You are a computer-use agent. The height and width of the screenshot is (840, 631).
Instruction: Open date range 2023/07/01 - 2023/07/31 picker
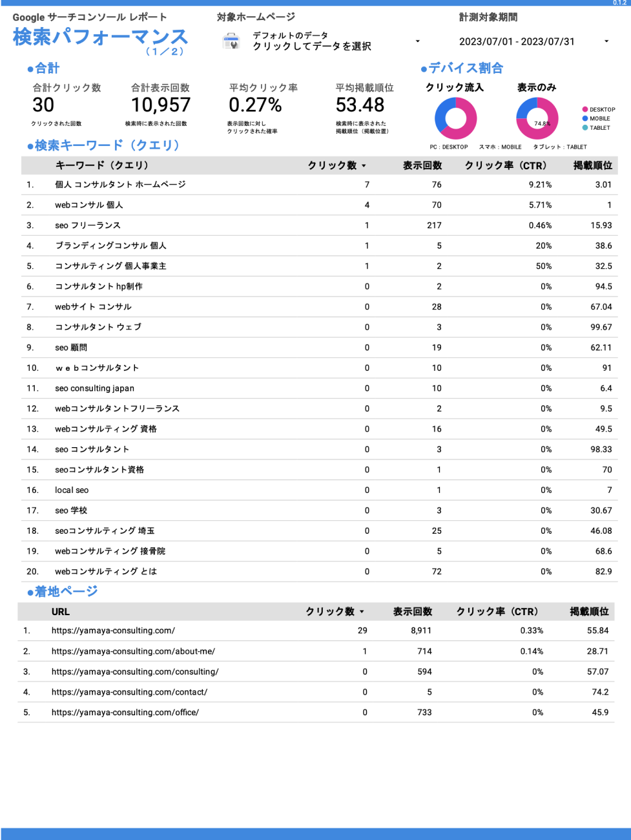[x=517, y=41]
